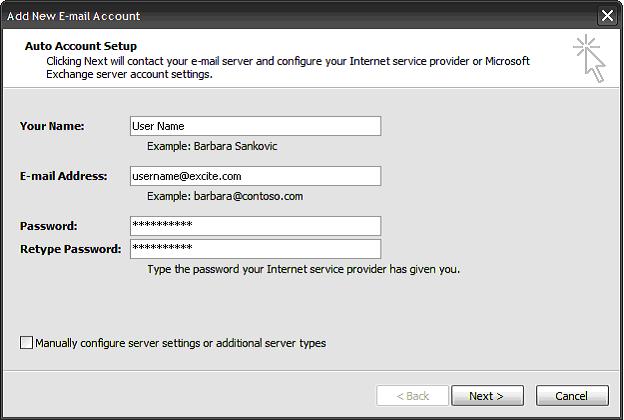Click the Retype Password label
Image resolution: width=624 pixels, height=420 pixels.
tap(70, 249)
